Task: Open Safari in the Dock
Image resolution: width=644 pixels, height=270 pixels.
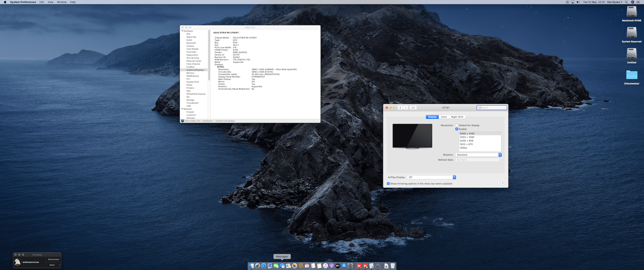Action: (264, 266)
